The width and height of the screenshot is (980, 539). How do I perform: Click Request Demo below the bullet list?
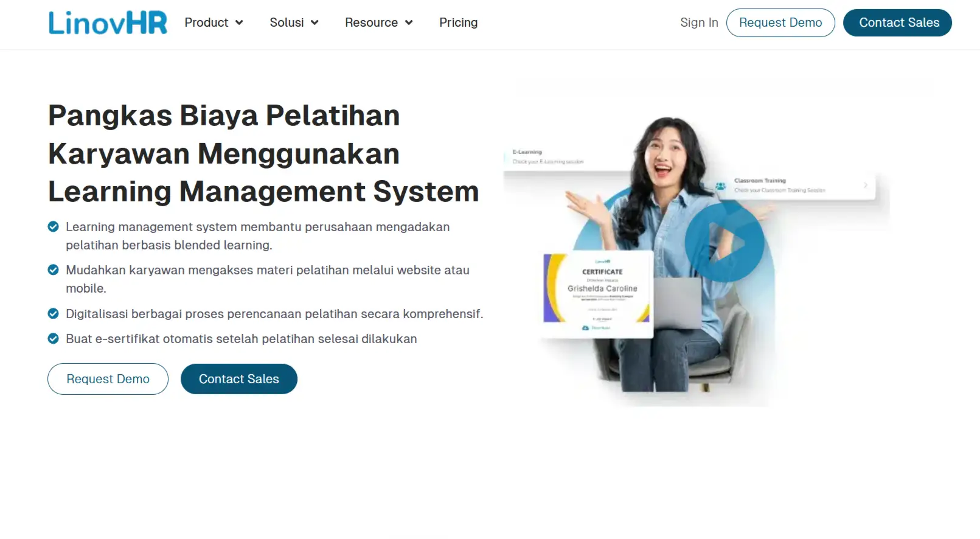108,379
